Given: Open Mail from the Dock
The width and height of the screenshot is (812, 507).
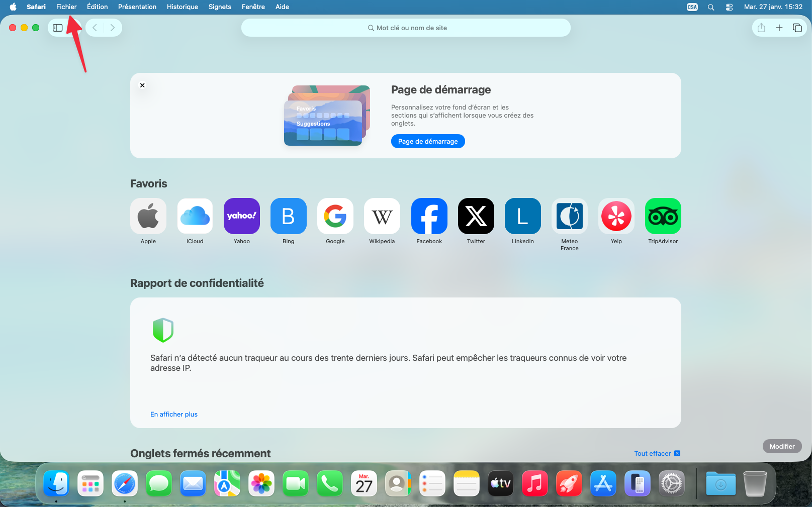Looking at the screenshot, I should 193,484.
